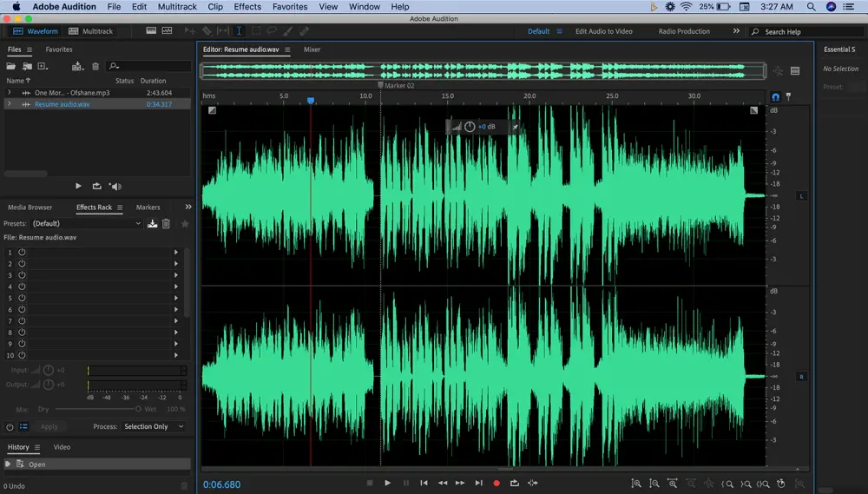The image size is (868, 494).
Task: Click the Play button in transport
Action: [387, 483]
